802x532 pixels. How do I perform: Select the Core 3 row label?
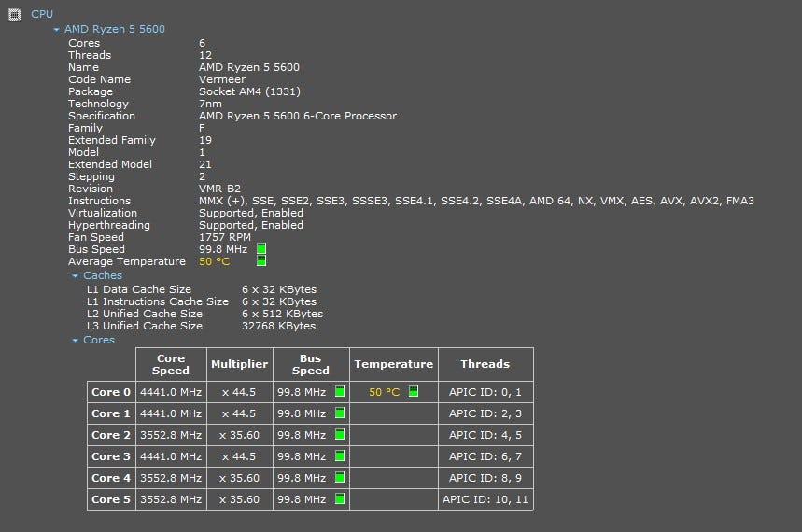tap(111, 456)
